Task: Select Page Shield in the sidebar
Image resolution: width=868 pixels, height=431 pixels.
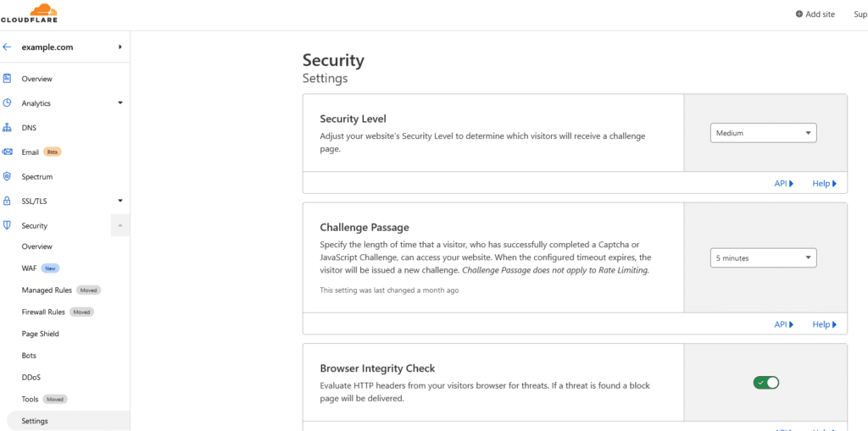Action: (x=41, y=334)
